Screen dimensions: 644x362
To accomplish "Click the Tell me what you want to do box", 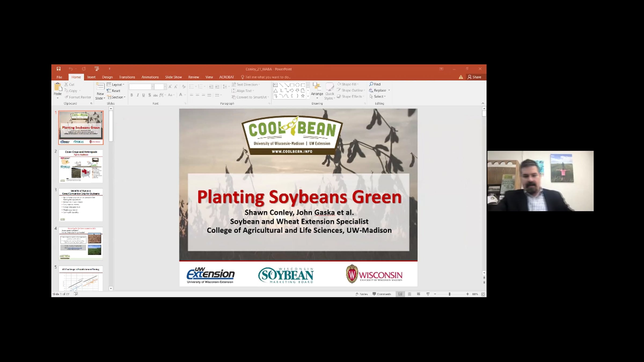I will click(266, 77).
